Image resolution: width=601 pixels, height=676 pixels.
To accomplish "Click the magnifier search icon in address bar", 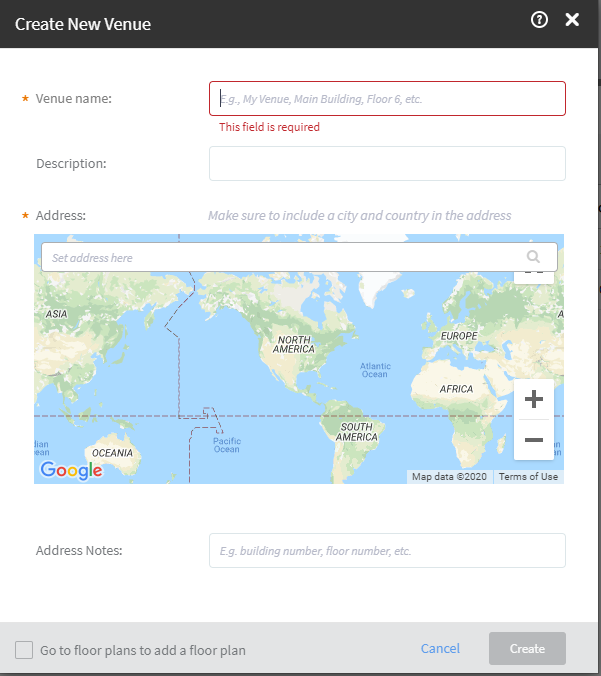I will (534, 257).
